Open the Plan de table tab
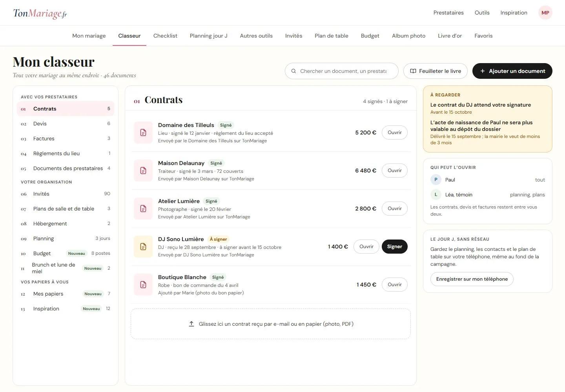Viewport: 565px width, 392px height. (x=332, y=36)
